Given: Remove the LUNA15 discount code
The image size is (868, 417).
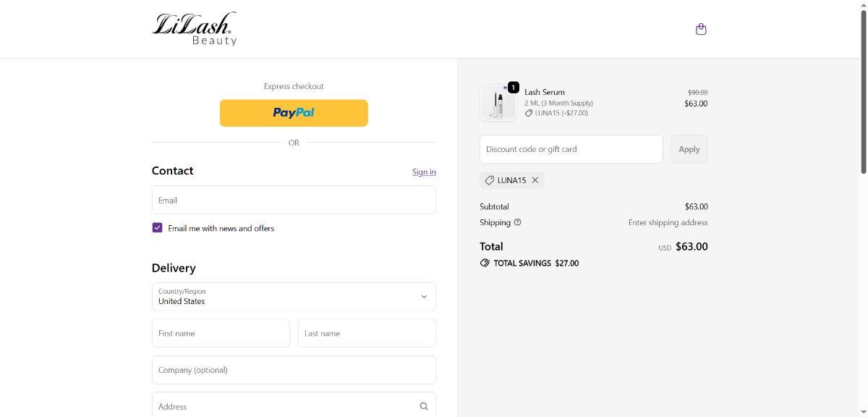Looking at the screenshot, I should [535, 180].
